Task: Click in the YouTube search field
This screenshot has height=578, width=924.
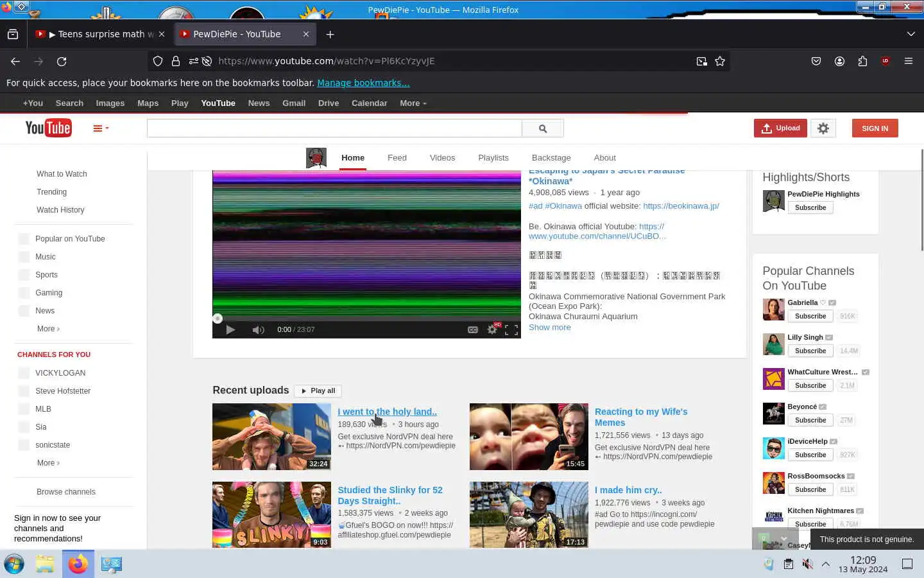Action: [x=334, y=128]
